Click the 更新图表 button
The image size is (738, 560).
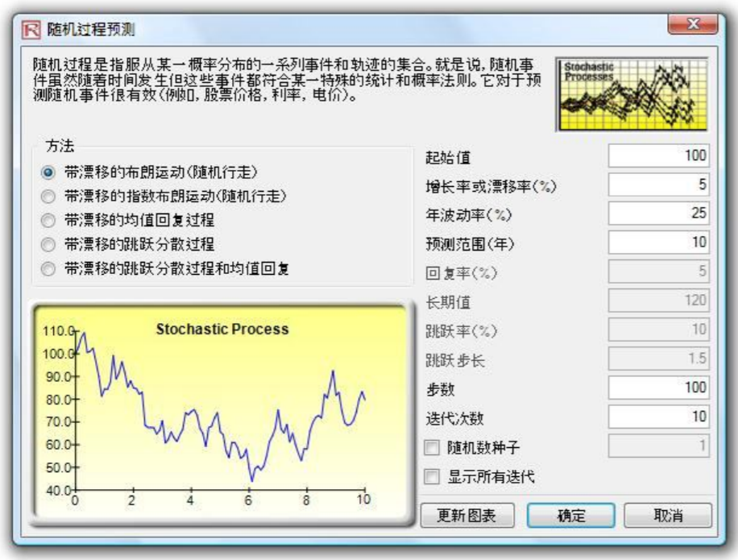click(467, 516)
